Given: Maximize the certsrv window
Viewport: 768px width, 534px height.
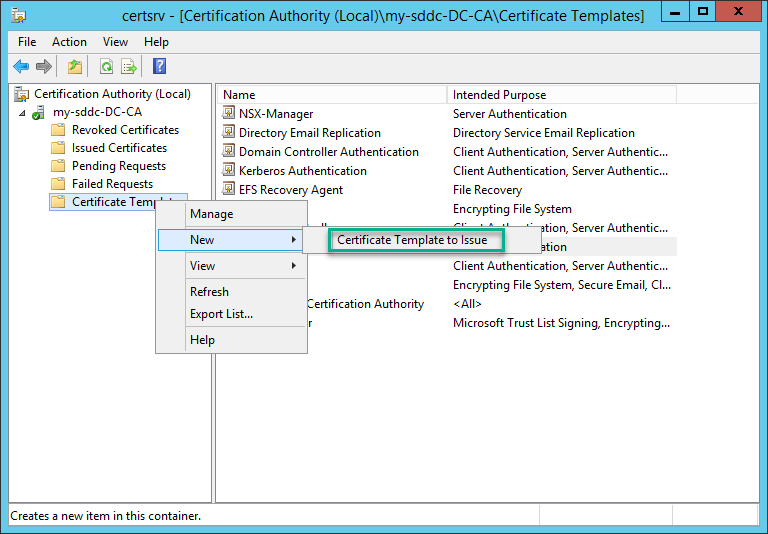Looking at the screenshot, I should 702,12.
